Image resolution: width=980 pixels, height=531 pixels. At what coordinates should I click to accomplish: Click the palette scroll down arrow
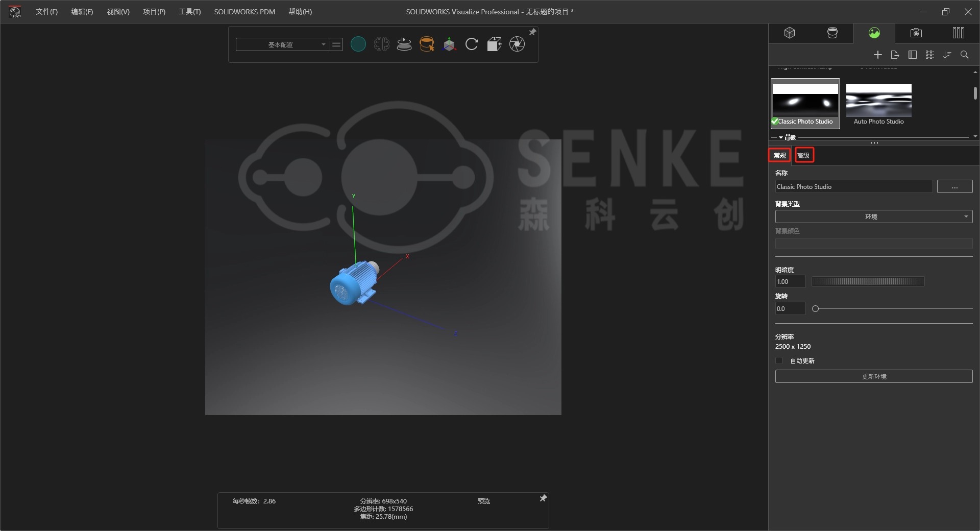975,136
